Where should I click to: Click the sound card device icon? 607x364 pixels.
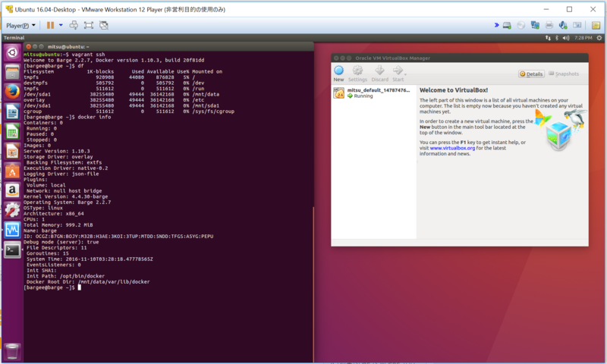click(563, 26)
